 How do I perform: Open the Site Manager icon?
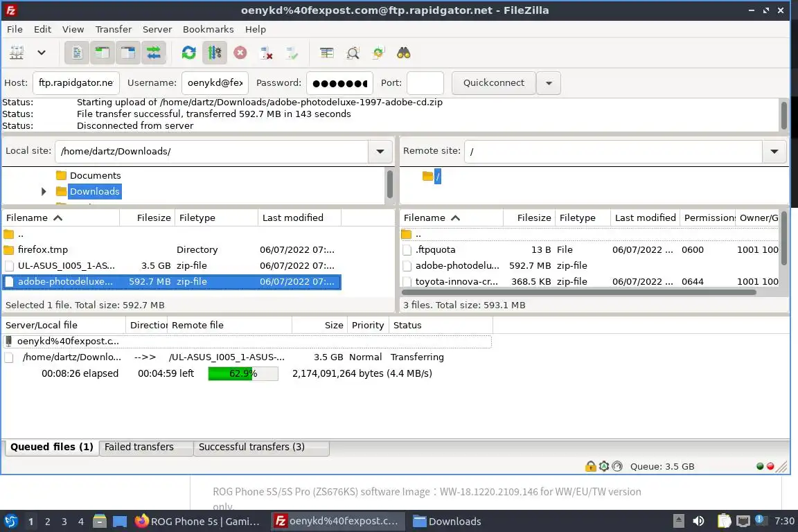coord(17,53)
